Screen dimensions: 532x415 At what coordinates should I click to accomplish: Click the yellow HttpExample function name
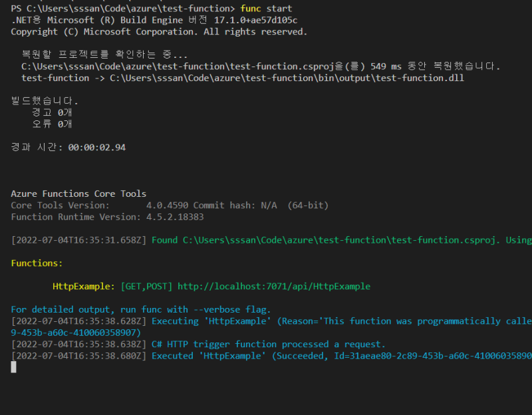[84, 287]
